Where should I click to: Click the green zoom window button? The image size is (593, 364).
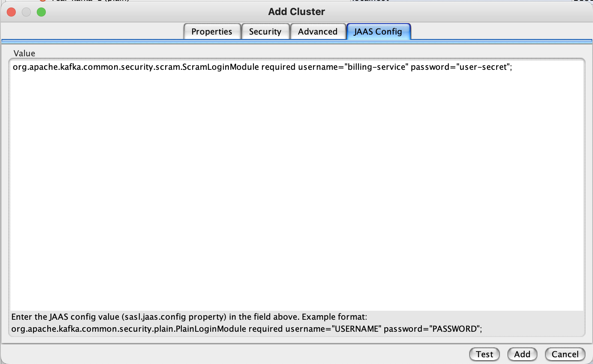click(x=41, y=12)
